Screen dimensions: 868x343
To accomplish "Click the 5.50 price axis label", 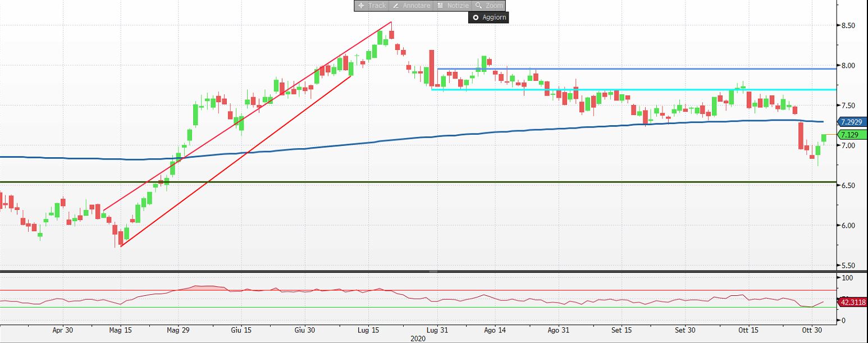I will coord(848,266).
